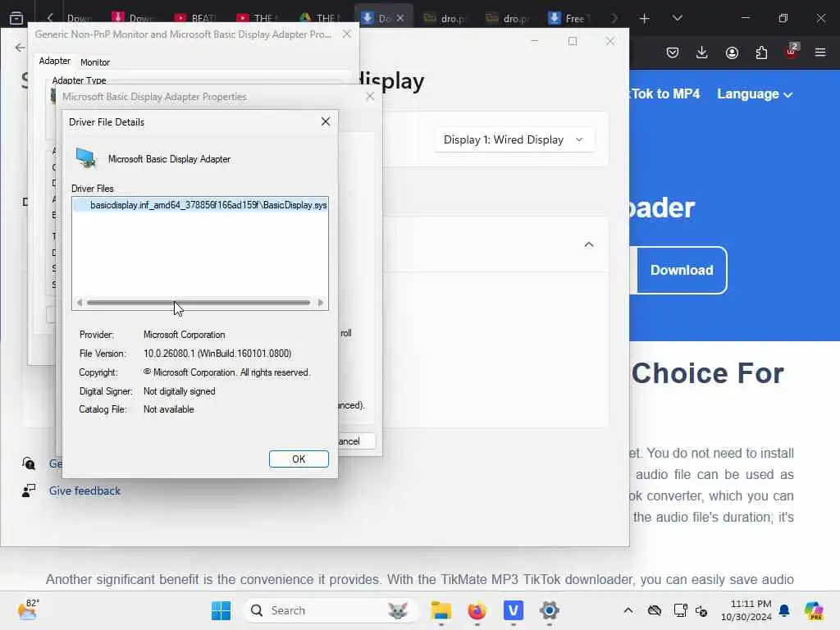Image resolution: width=840 pixels, height=630 pixels.
Task: Click the taskbar Search box
Action: (x=331, y=610)
